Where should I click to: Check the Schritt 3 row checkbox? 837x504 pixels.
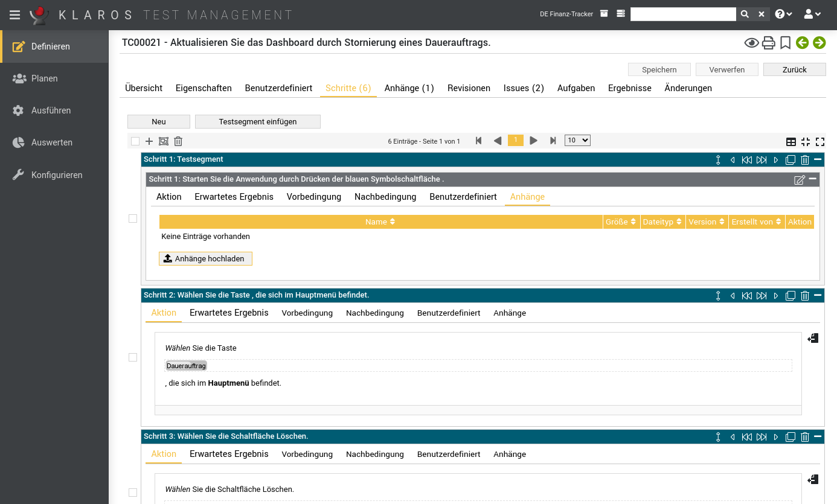tap(133, 493)
